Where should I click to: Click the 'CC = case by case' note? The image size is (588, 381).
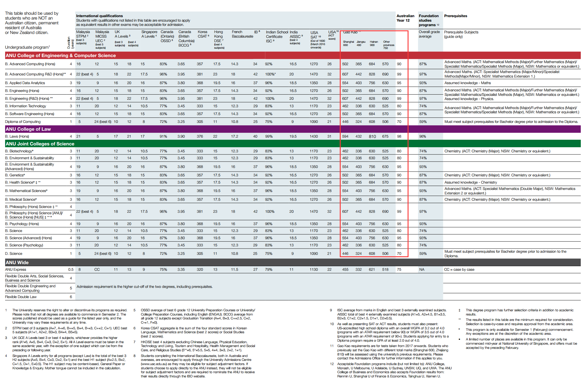459,270
